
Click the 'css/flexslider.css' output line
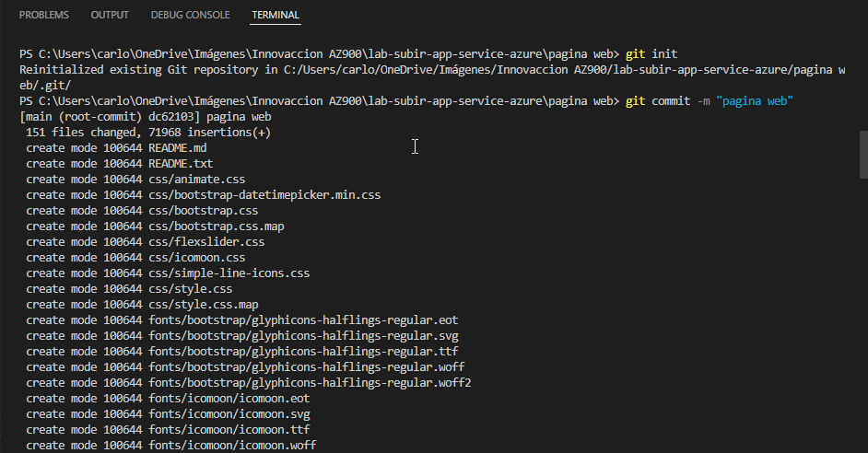(146, 242)
